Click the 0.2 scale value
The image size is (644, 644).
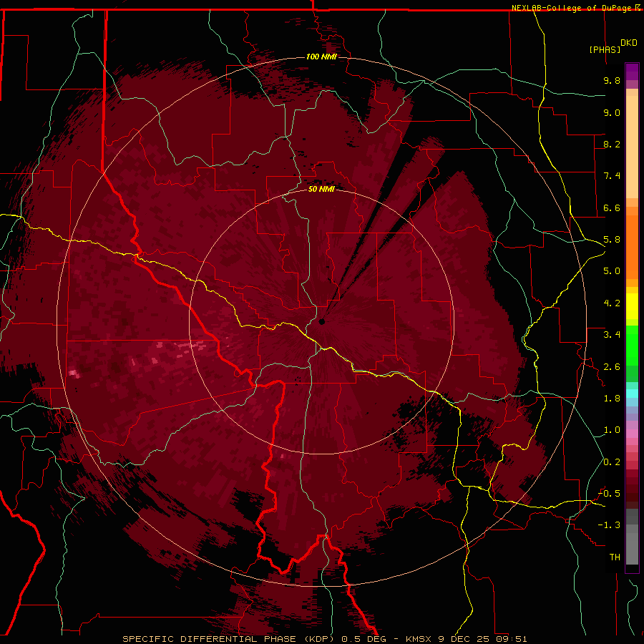[x=612, y=462]
